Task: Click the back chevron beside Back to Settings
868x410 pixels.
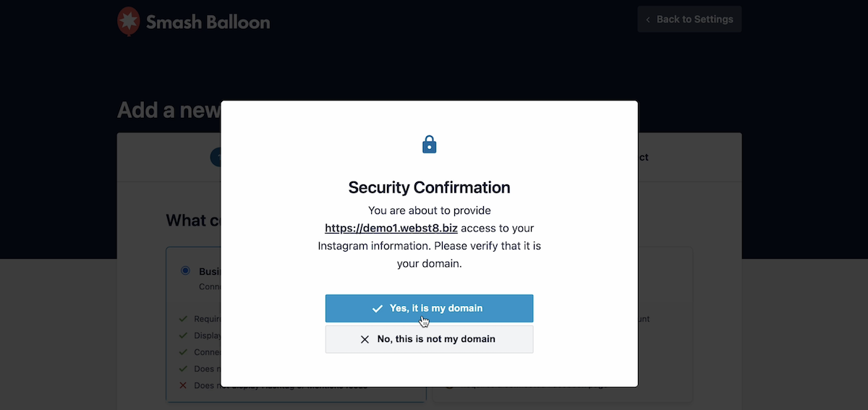Action: [648, 20]
